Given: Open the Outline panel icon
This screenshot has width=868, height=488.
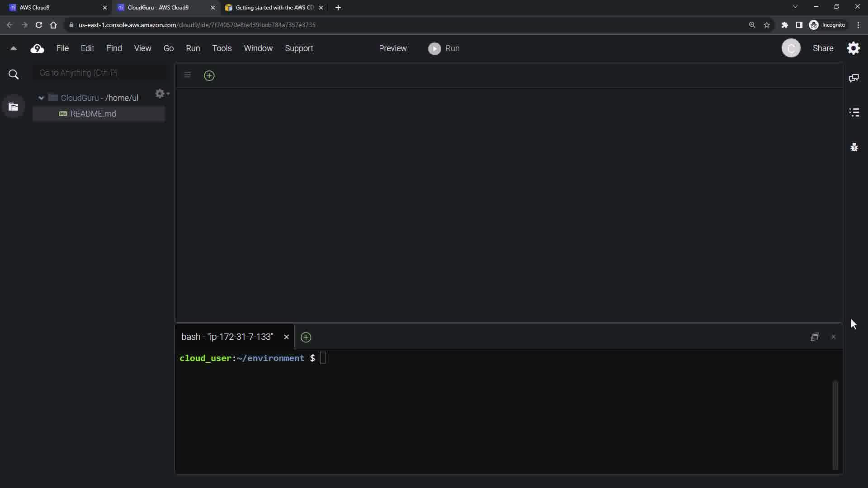Looking at the screenshot, I should [x=854, y=113].
